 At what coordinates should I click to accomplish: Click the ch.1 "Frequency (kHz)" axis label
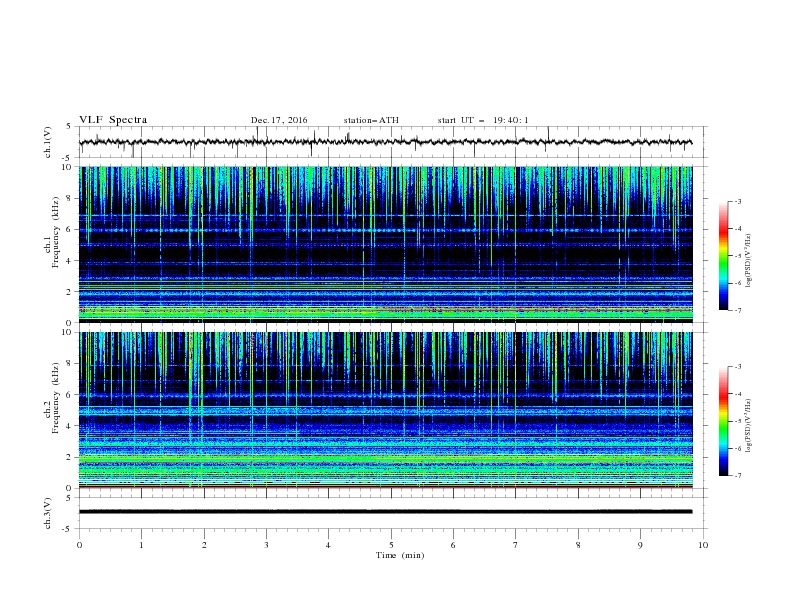[56, 232]
